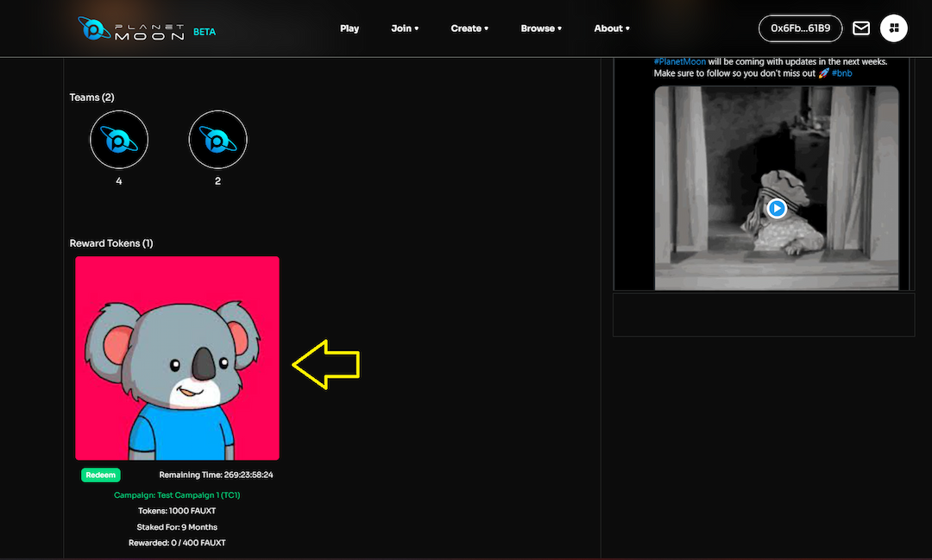Expand the Browse dropdown menu

(540, 28)
